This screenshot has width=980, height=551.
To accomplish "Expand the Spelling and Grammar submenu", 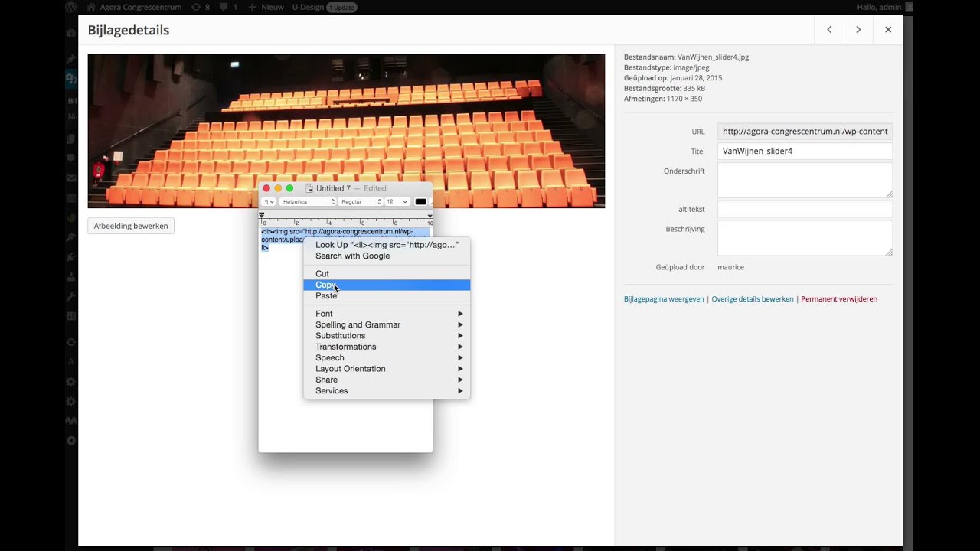I will pos(387,324).
